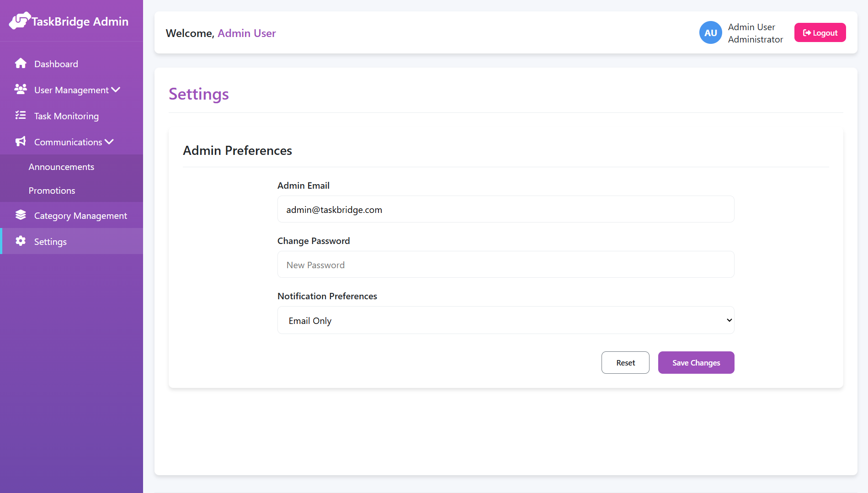Click the New Password input field

[505, 264]
